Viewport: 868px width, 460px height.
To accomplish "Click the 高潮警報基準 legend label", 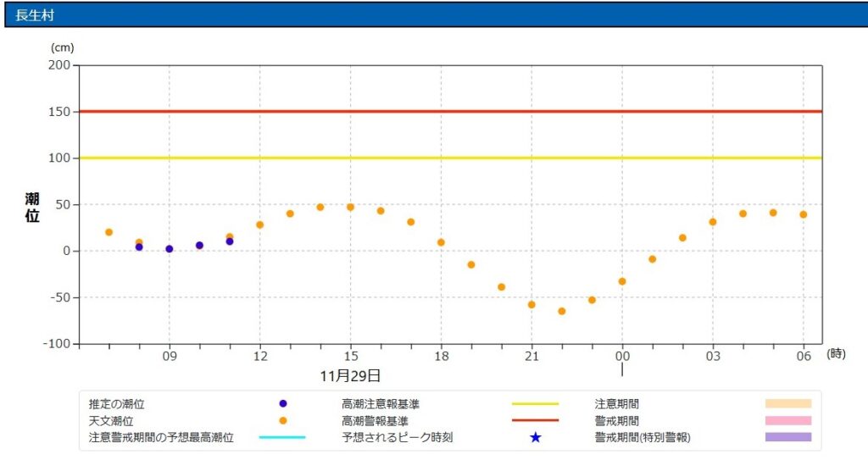I will (375, 421).
